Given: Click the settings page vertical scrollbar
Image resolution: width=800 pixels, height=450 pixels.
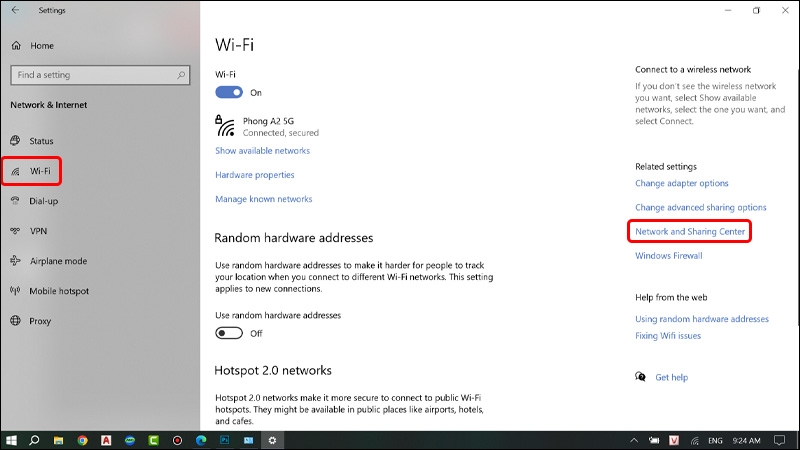Looking at the screenshot, I should click(797, 197).
